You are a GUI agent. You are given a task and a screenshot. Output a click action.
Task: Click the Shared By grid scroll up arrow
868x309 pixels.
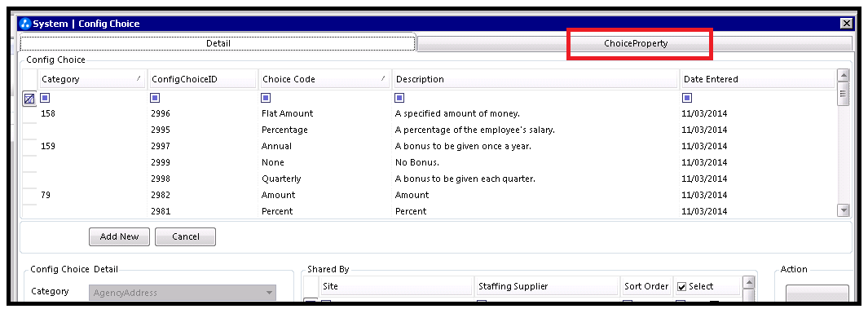click(748, 283)
